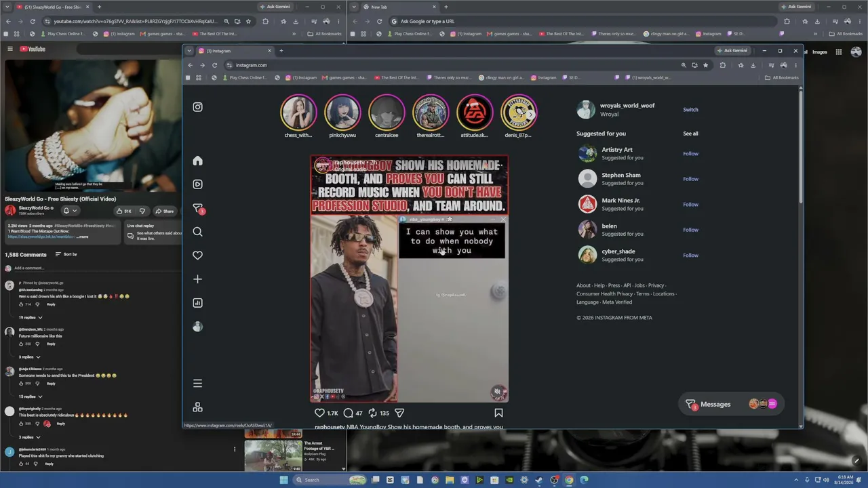Expand replies under the beat is ridiculous comment
This screenshot has height=488, width=868.
click(29, 437)
